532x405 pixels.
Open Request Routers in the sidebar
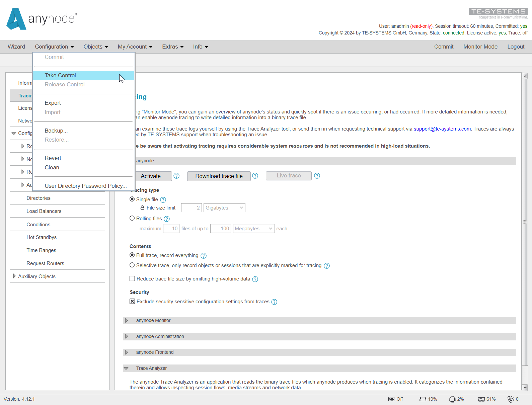[x=45, y=263]
